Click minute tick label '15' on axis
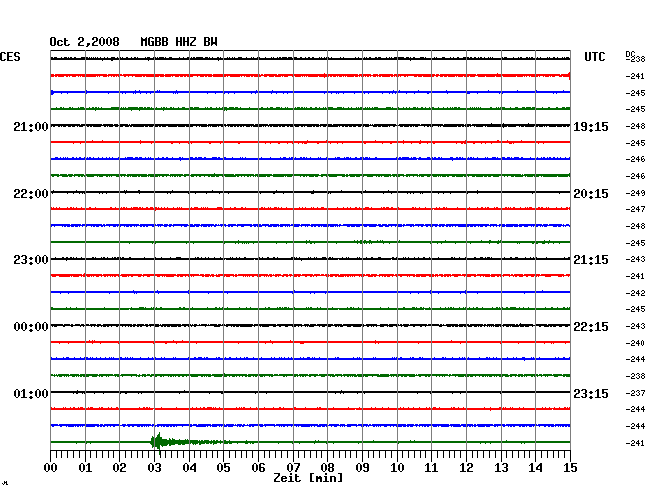The height and width of the screenshot is (494, 650). pyautogui.click(x=570, y=468)
